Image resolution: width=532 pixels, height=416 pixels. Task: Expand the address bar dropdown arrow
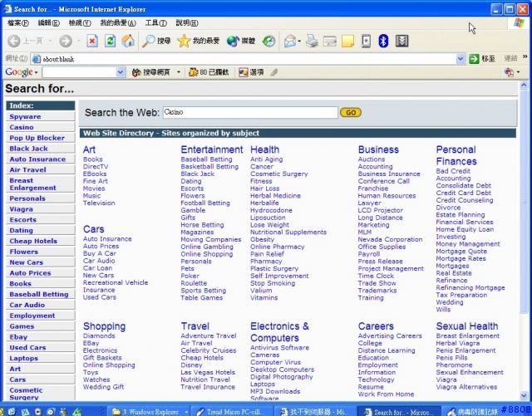pos(460,59)
